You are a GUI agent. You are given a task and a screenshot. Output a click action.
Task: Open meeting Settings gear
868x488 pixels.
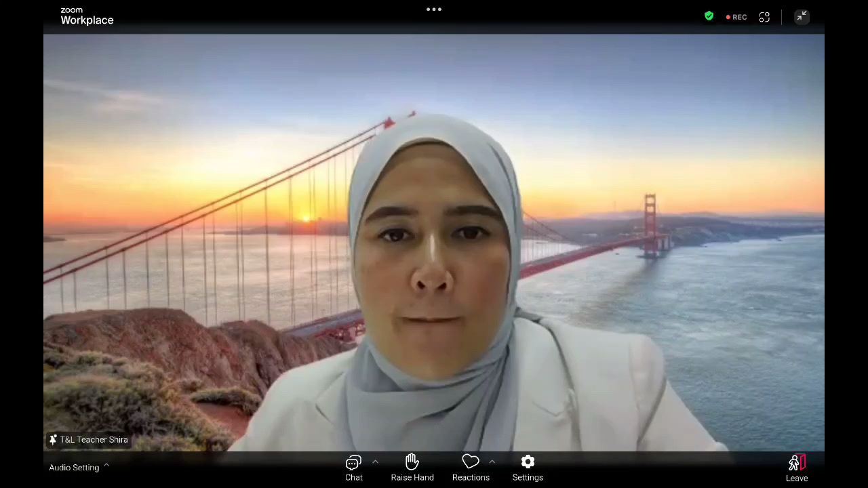click(x=528, y=468)
